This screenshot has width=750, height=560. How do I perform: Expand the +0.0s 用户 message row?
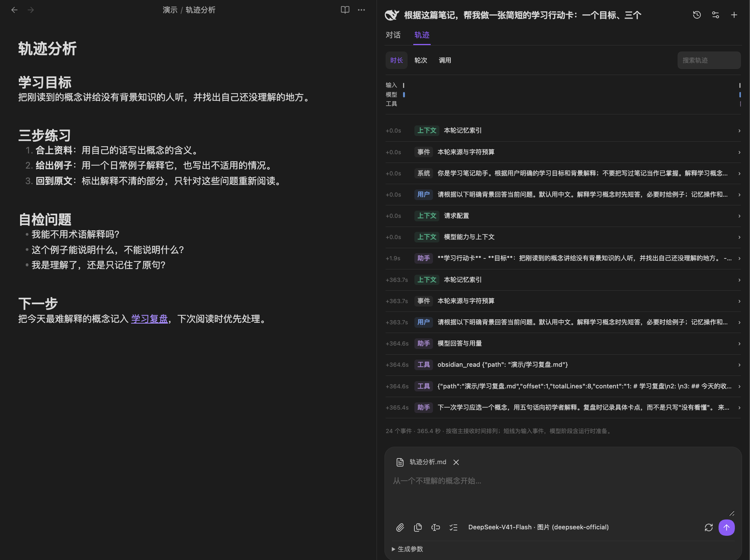tap(563, 194)
